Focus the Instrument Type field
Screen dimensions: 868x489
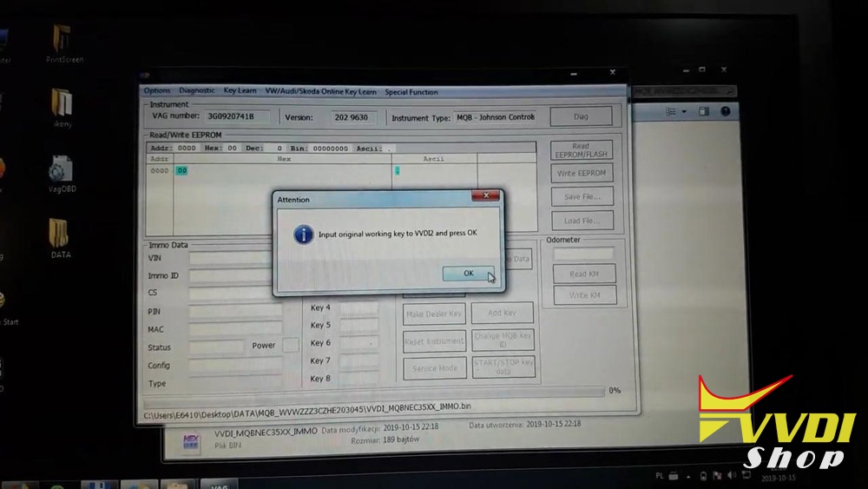coord(495,117)
